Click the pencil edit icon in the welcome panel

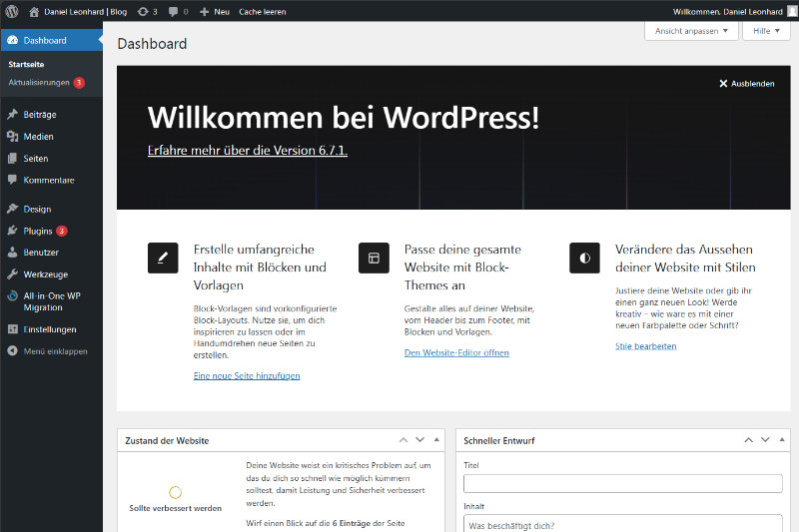163,259
